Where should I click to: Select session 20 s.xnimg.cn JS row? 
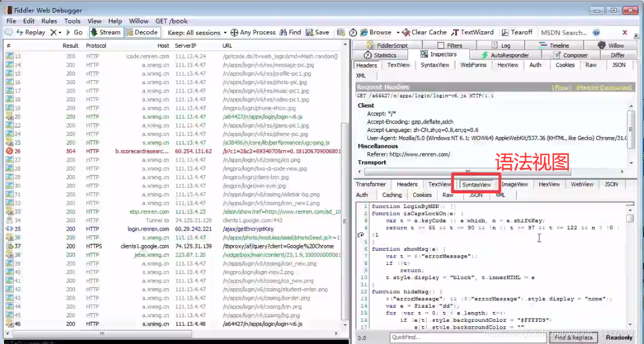[173, 117]
